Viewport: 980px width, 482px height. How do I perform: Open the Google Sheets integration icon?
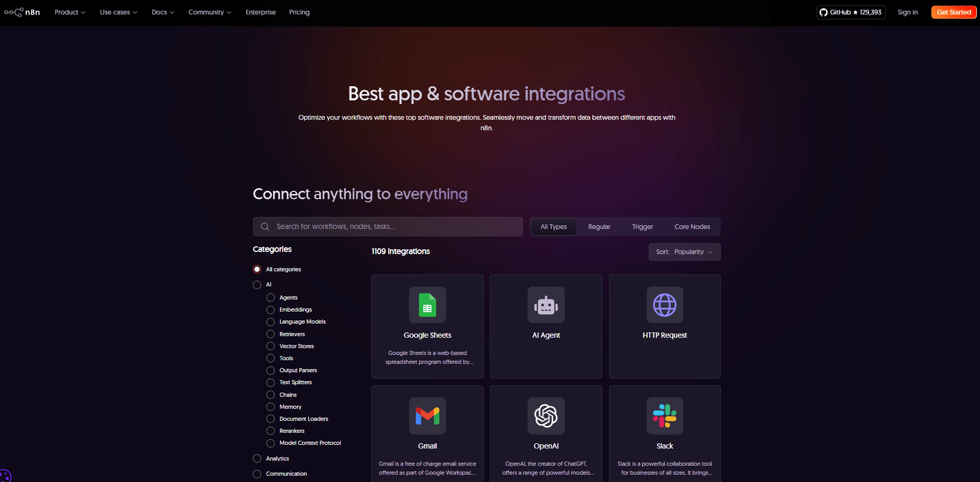click(x=427, y=305)
